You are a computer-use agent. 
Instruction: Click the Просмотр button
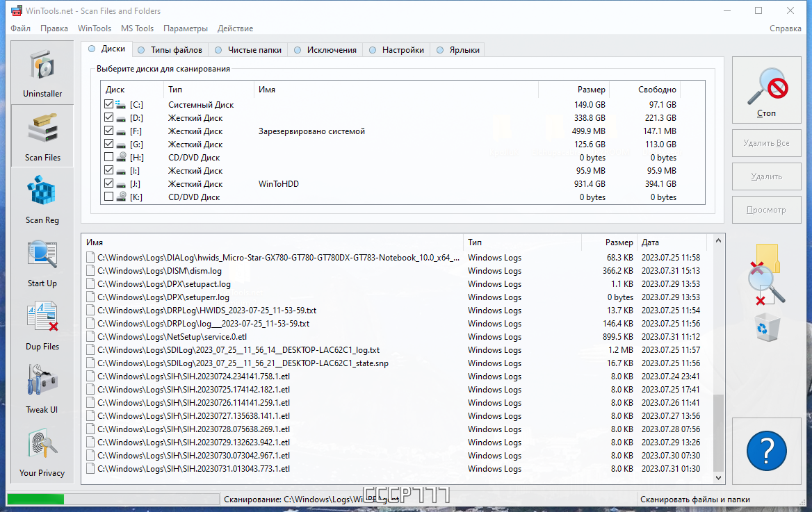[766, 210]
